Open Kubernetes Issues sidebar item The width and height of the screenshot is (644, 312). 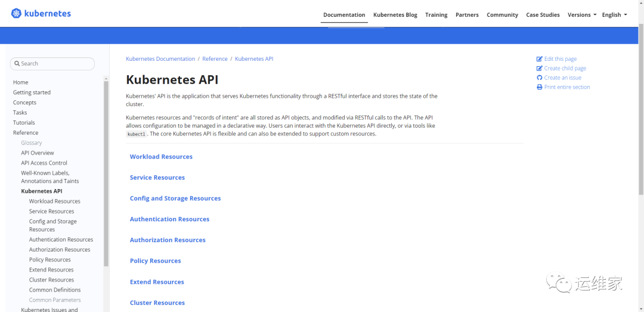pos(49,310)
